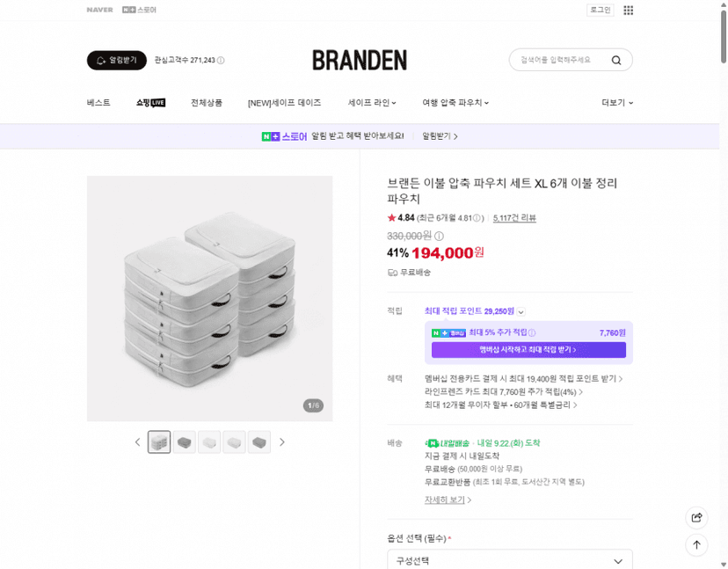The image size is (728, 569).
Task: Click info icon next to 최대 5% 추가 적립
Action: point(532,332)
